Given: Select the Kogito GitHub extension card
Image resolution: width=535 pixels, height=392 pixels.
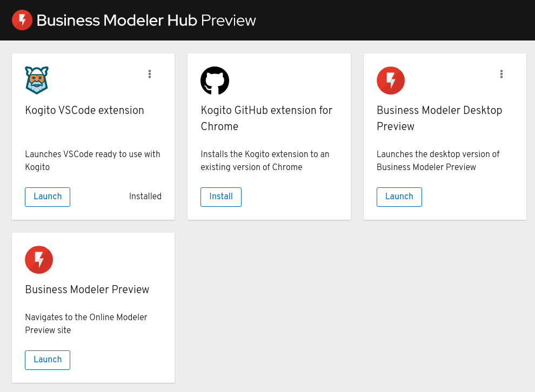Looking at the screenshot, I should click(x=269, y=137).
